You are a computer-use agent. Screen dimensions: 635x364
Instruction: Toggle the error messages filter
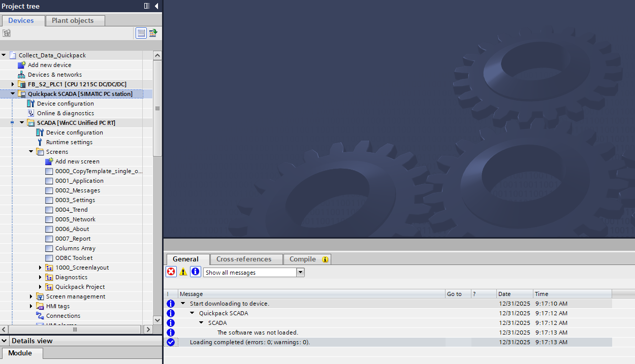[x=171, y=272]
